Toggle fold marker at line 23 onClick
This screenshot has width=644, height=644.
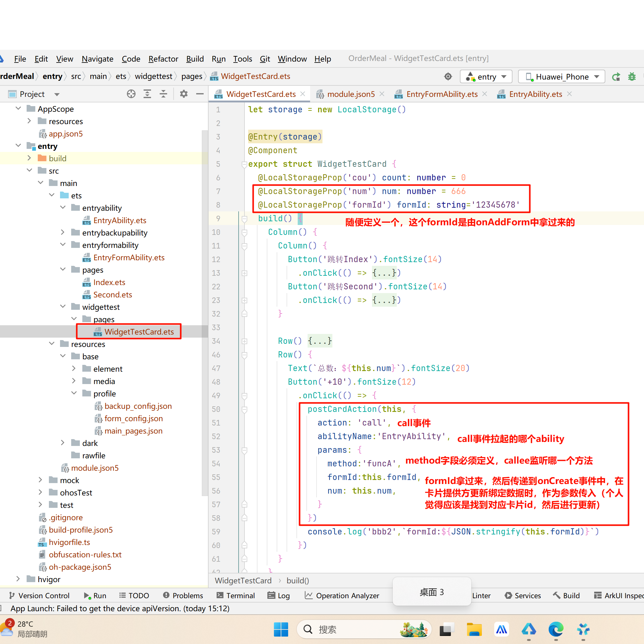[x=244, y=300]
